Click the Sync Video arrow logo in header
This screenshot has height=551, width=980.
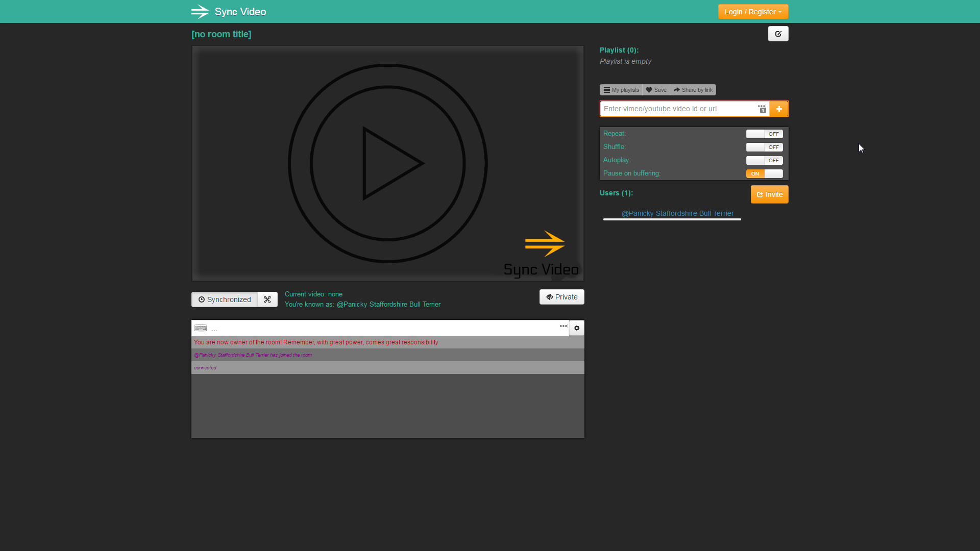pos(200,12)
